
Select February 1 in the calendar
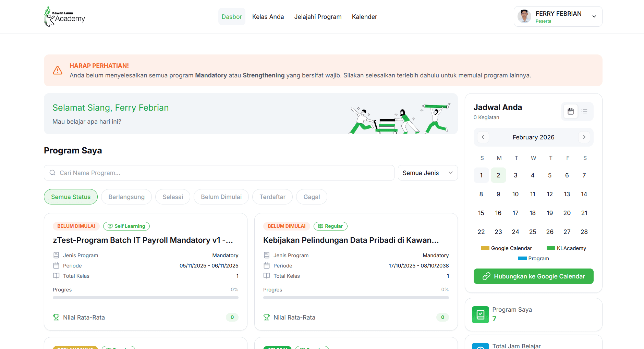(x=481, y=175)
